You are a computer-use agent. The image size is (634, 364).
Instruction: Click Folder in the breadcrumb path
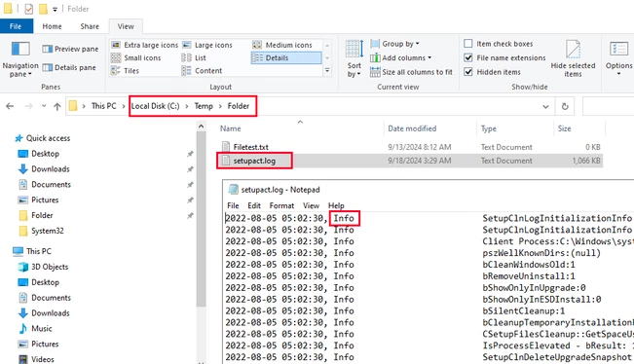tap(239, 106)
